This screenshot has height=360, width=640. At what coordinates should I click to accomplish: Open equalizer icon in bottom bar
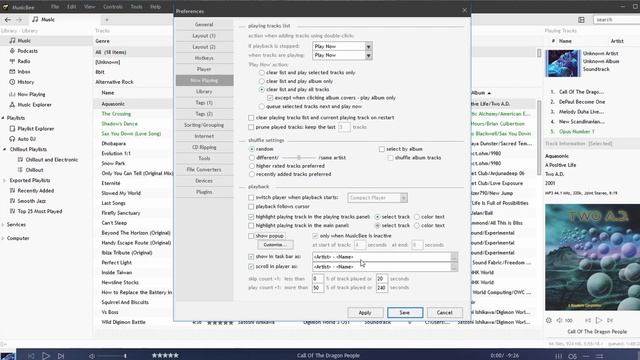click(x=559, y=356)
